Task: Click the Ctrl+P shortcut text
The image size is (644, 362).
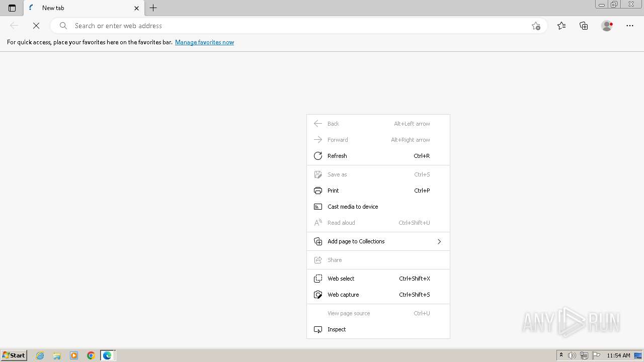Action: point(422,191)
